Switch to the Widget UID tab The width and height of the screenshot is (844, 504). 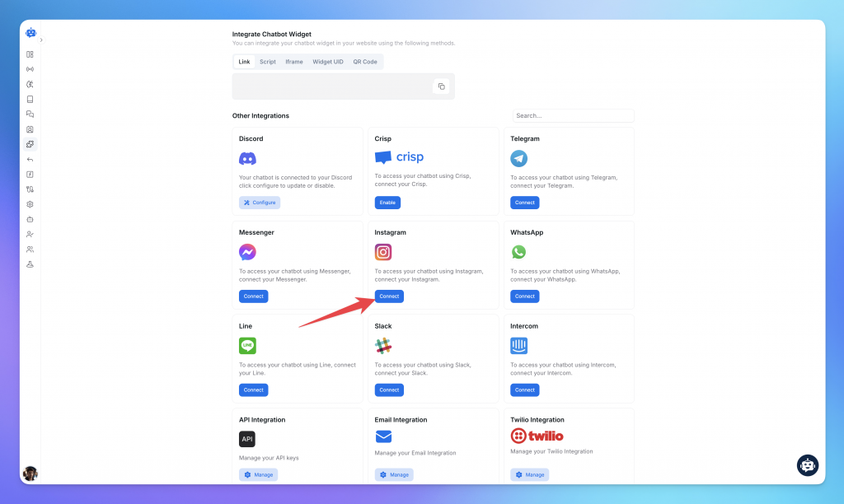(x=328, y=62)
